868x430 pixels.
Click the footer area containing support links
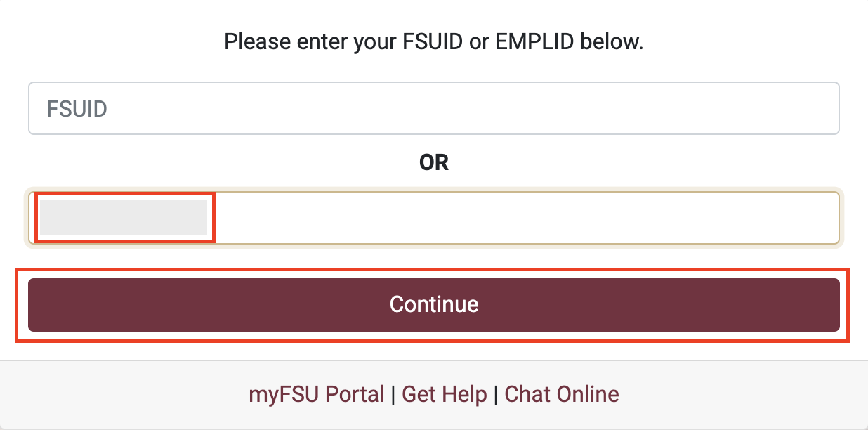point(434,394)
